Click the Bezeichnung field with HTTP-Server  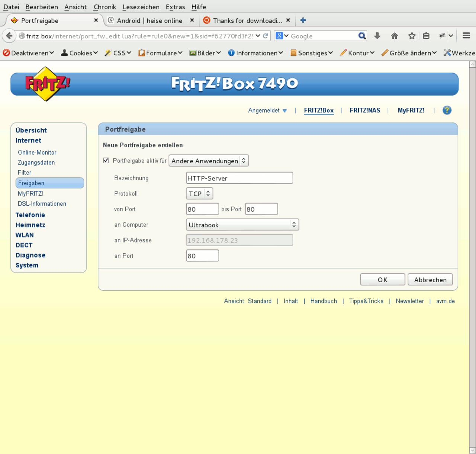pyautogui.click(x=239, y=178)
